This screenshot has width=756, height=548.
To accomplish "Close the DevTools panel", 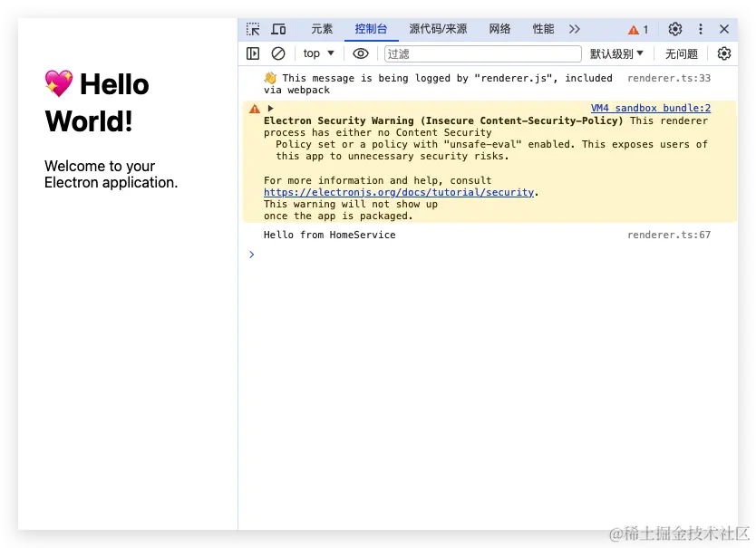I will 723,29.
